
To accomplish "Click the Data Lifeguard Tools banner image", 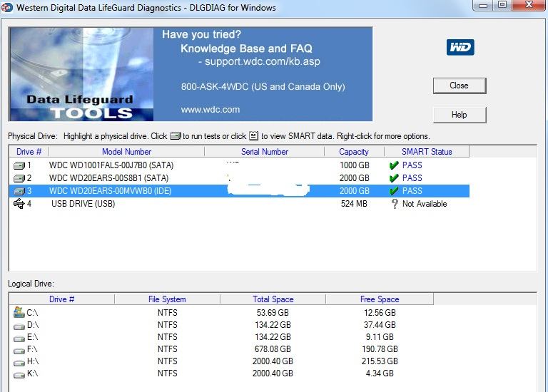I will click(81, 74).
